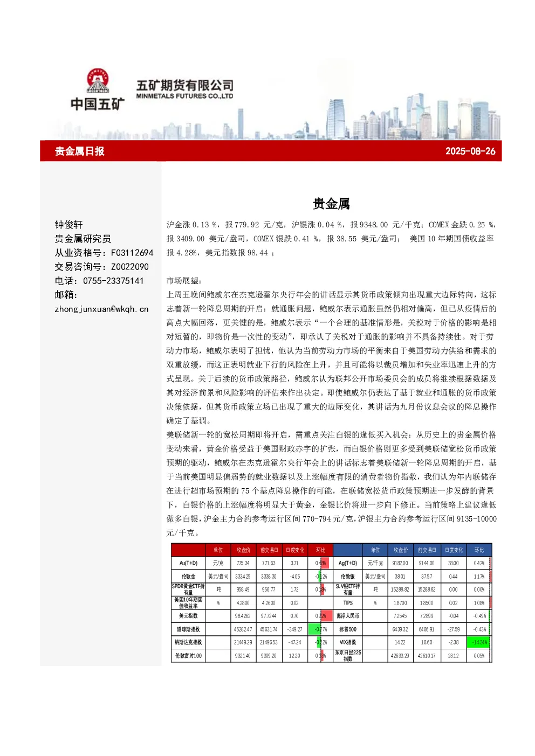This screenshot has width=535, height=756.
Task: Click the 五矿期货有限公司 company name
Action: [x=185, y=85]
